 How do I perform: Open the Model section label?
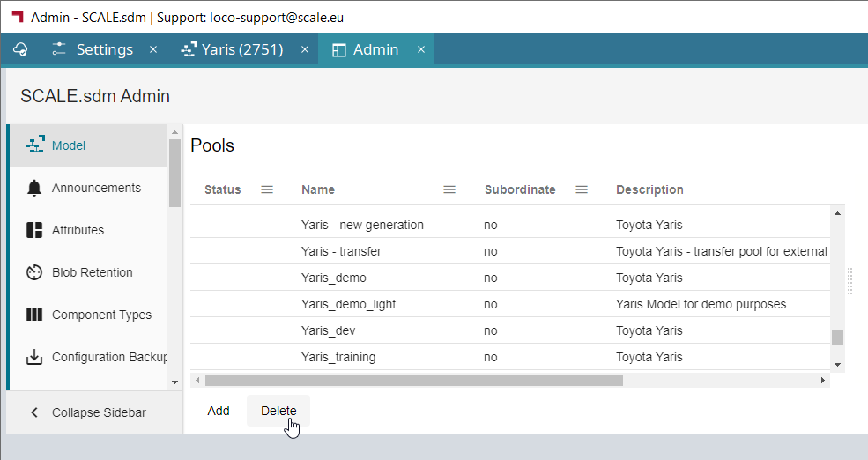coord(69,145)
